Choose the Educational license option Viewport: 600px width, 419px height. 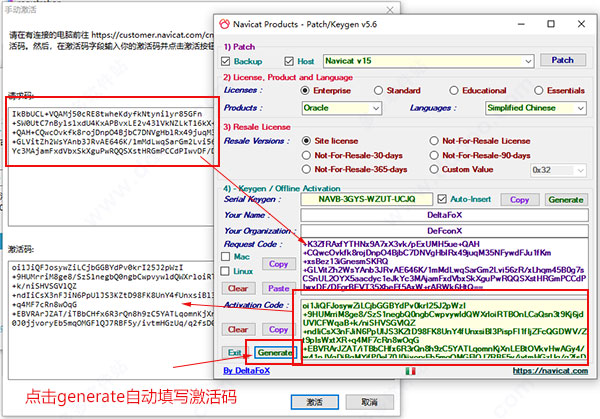click(x=454, y=91)
